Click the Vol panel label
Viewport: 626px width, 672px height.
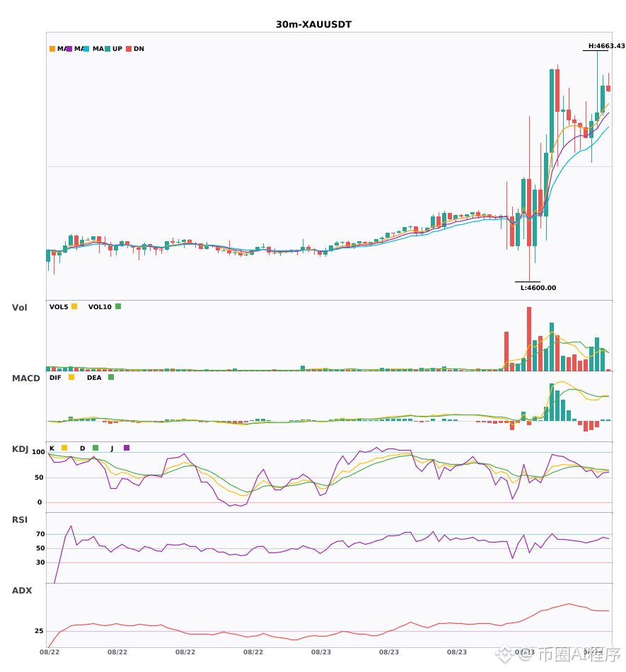coord(19,307)
